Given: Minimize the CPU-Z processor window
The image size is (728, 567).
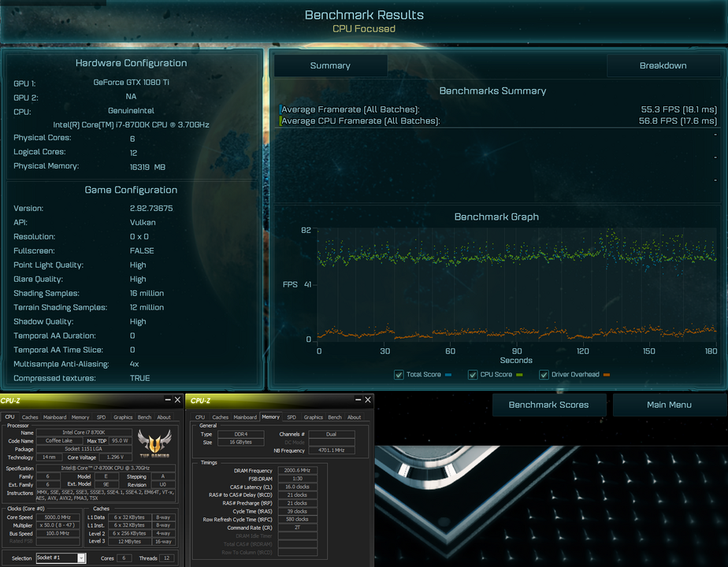Looking at the screenshot, I should (168, 399).
